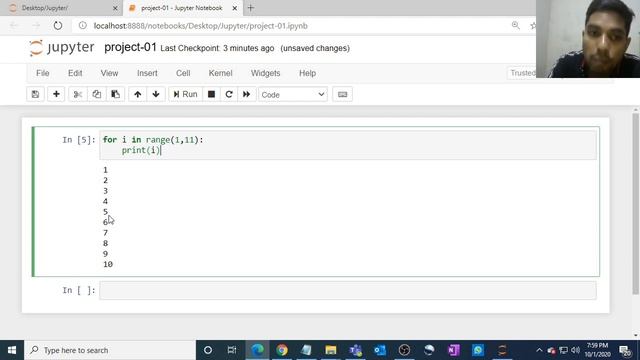Image resolution: width=640 pixels, height=360 pixels.
Task: Open the cell type dropdown showing Code
Action: click(x=293, y=95)
